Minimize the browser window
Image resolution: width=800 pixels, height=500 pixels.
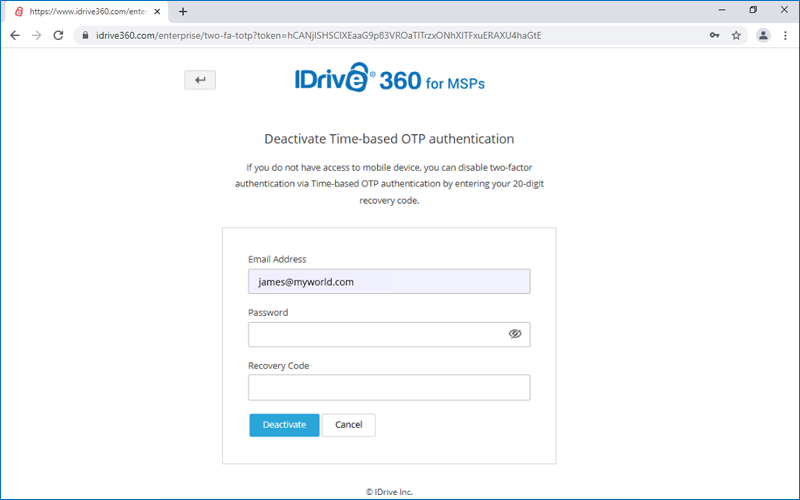[x=722, y=10]
